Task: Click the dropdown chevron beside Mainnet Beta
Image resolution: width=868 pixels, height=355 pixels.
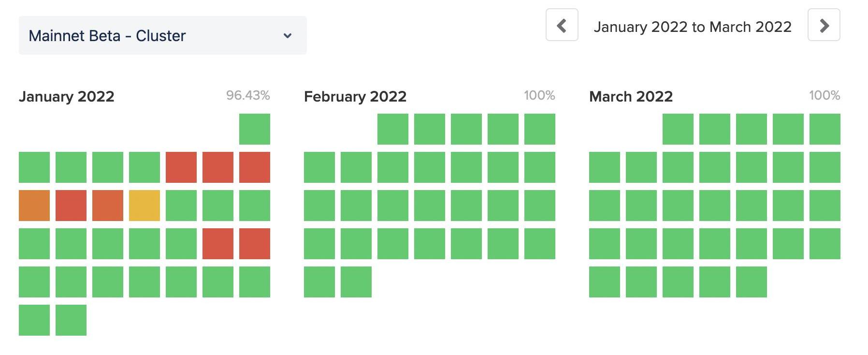Action: pyautogui.click(x=288, y=36)
